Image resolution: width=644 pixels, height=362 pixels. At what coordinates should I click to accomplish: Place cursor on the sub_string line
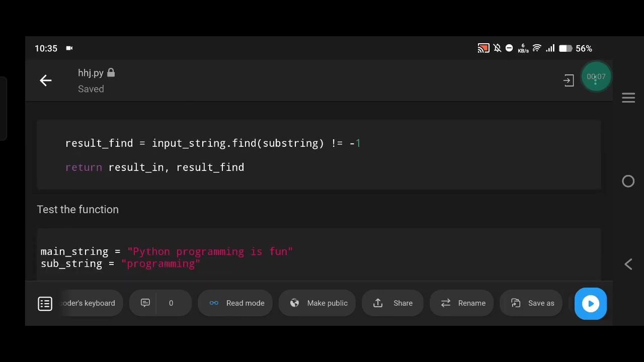tap(120, 264)
